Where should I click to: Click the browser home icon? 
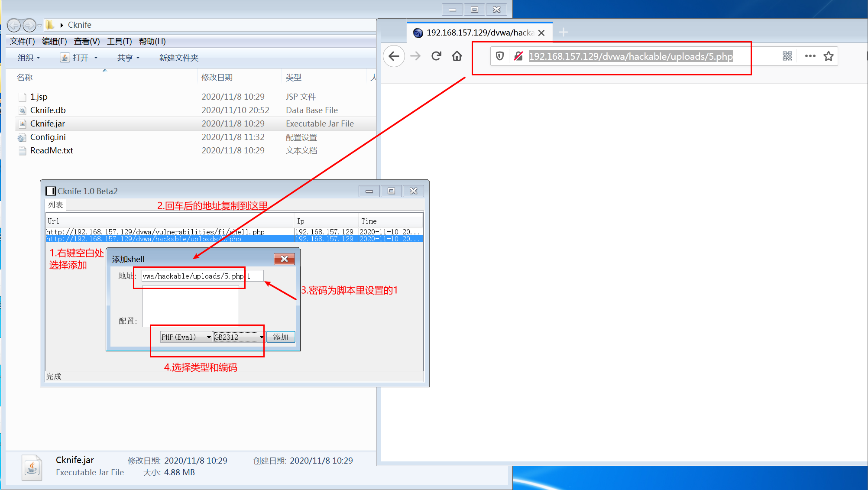[457, 56]
